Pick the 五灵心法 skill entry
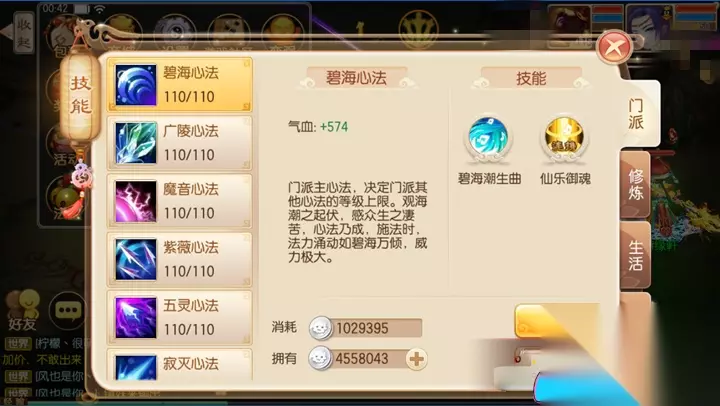Screen dimensions: 720x406 click(180, 317)
